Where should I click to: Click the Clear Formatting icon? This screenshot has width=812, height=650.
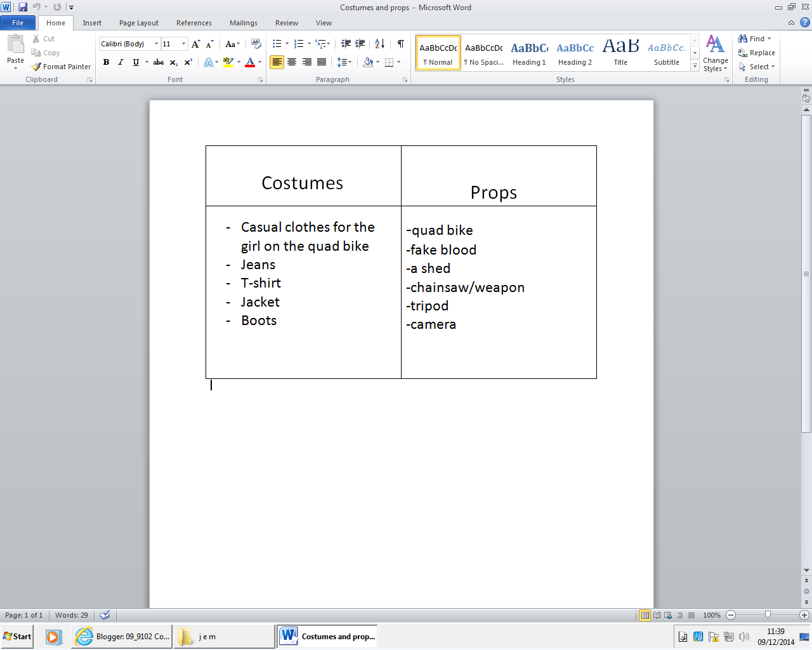pos(256,44)
